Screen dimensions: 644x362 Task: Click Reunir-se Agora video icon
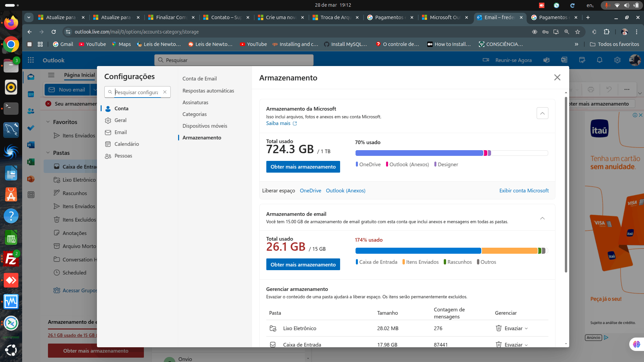coord(486,60)
